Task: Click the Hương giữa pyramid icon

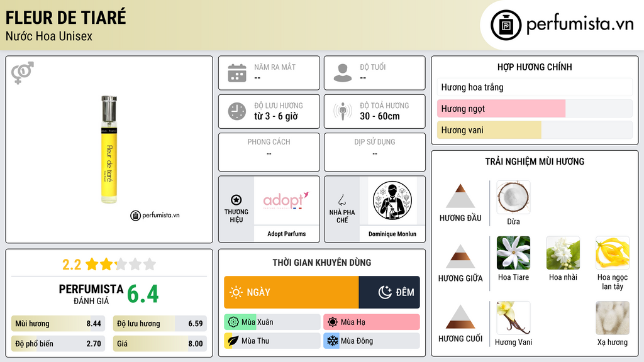Action: click(460, 256)
